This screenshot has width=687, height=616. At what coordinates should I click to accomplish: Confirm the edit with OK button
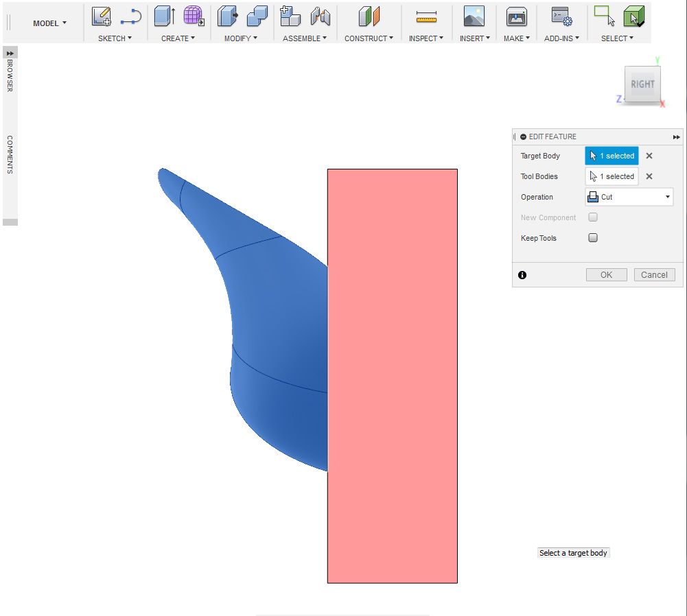607,275
